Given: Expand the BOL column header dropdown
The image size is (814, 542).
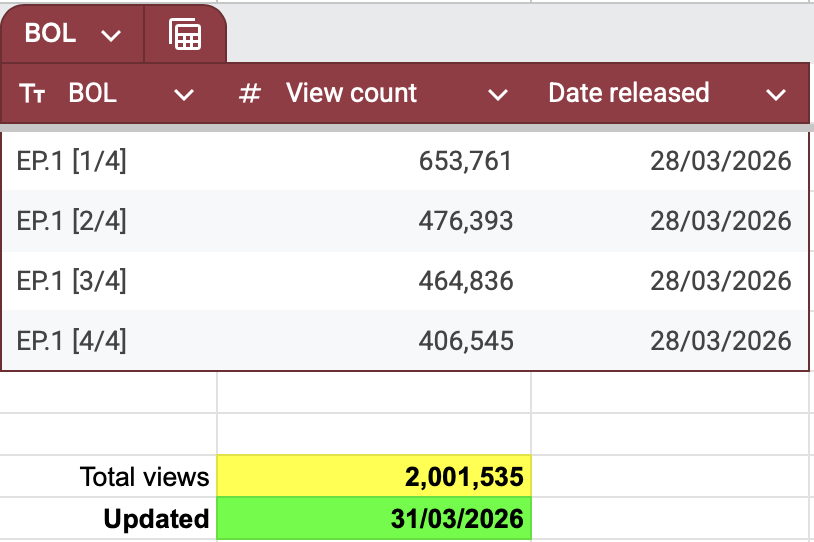Looking at the screenshot, I should pyautogui.click(x=184, y=94).
